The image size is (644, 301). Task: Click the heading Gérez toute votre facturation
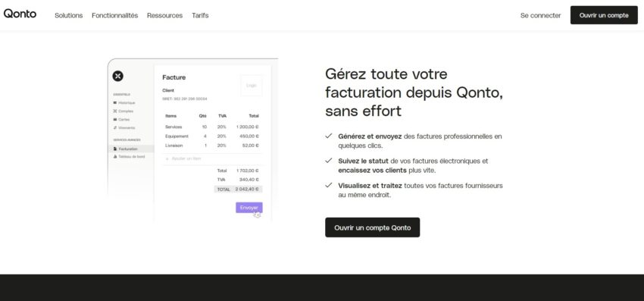[x=414, y=92]
